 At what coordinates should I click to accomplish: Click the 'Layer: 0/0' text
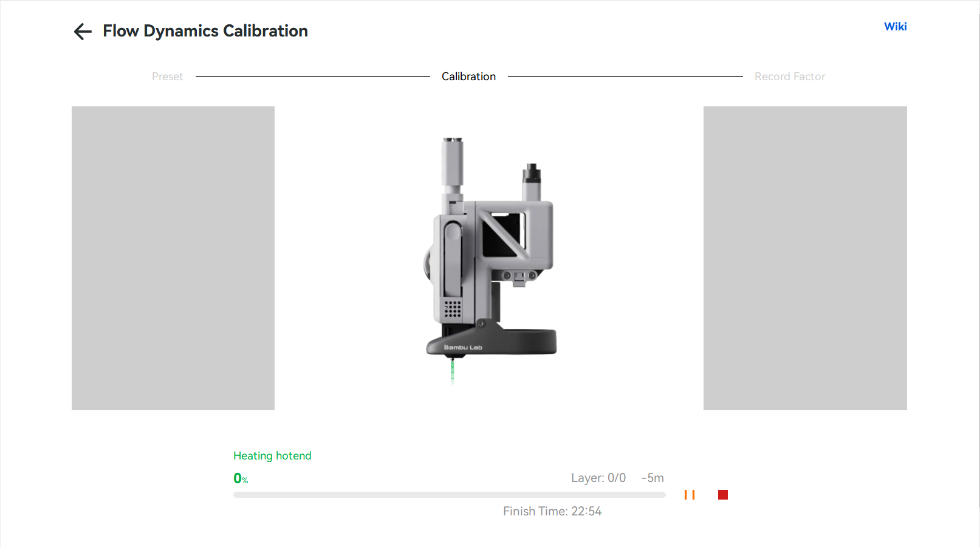[x=598, y=478]
